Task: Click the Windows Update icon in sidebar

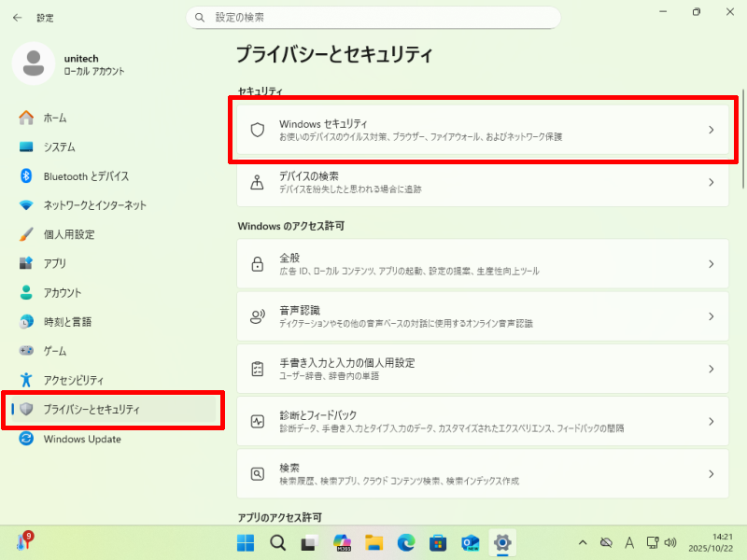Action: [x=26, y=439]
